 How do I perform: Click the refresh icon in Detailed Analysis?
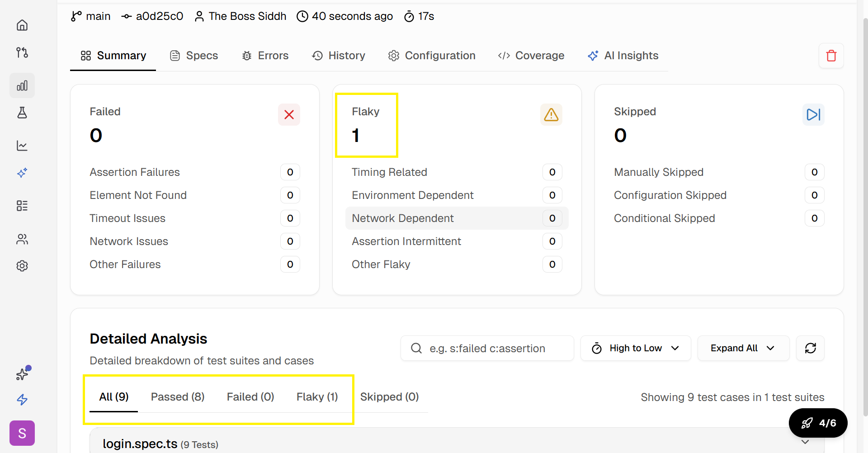click(x=810, y=348)
